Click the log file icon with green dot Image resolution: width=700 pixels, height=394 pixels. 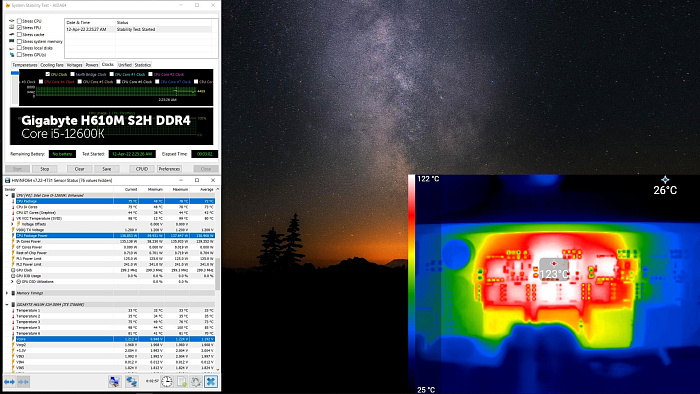pos(182,382)
